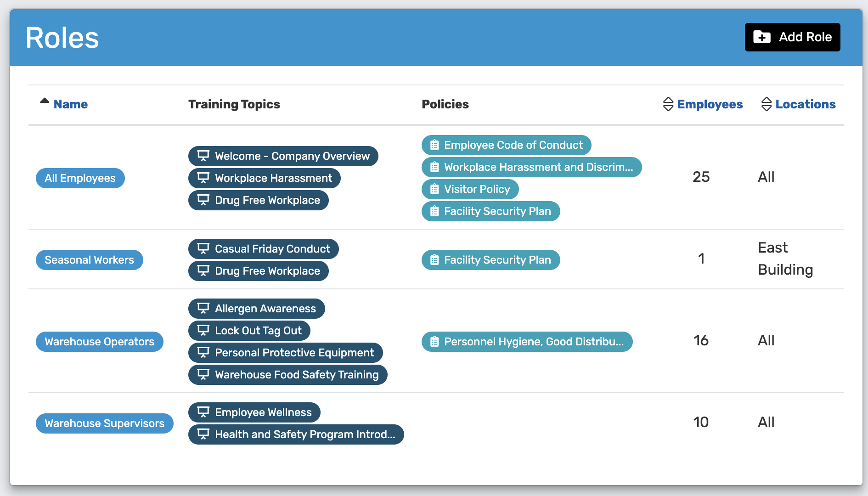Click the clipboard icon on Personnel Hygiene policy
Screen dimensions: 868x496
click(x=434, y=342)
